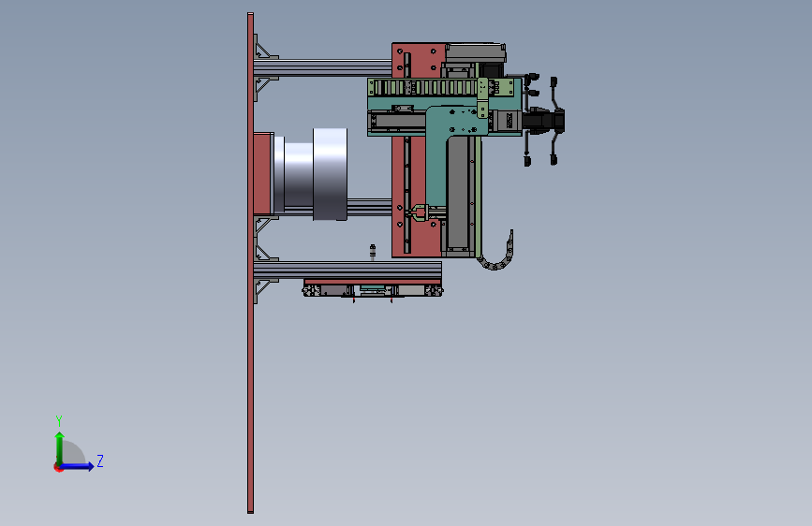Click the green Y axis of the orientation triad
The height and width of the screenshot is (526, 812).
[59, 448]
